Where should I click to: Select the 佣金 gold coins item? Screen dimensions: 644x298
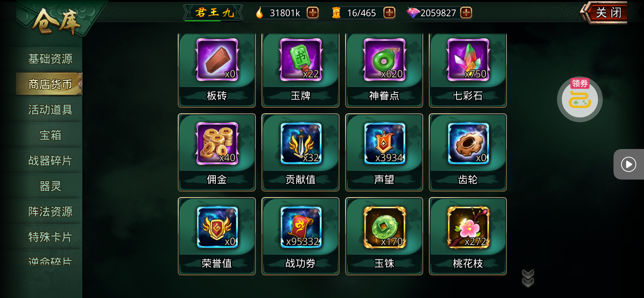(x=217, y=144)
